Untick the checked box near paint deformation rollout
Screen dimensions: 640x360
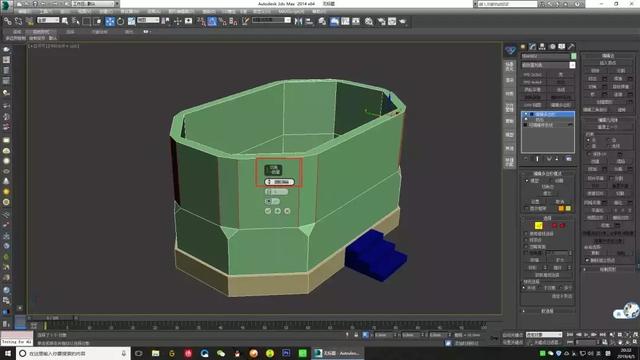588,260
